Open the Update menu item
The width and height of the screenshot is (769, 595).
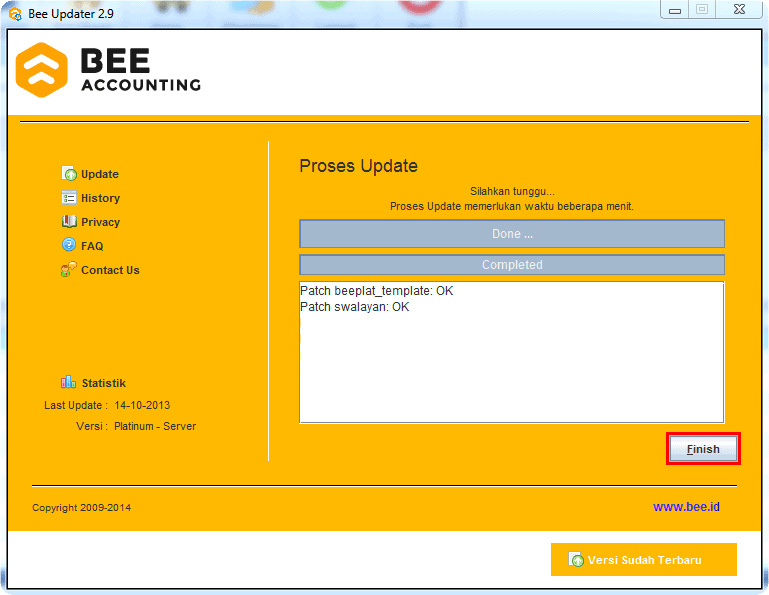coord(100,174)
